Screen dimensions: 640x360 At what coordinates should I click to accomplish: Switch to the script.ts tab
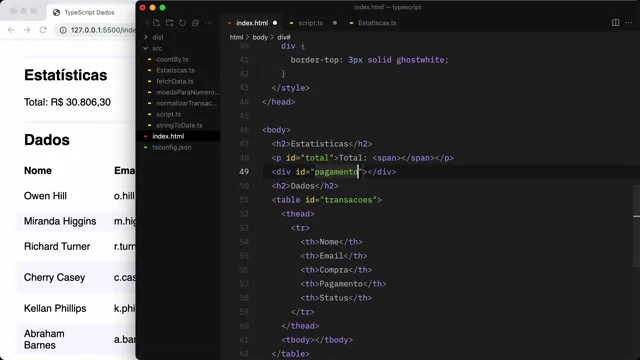pos(310,23)
